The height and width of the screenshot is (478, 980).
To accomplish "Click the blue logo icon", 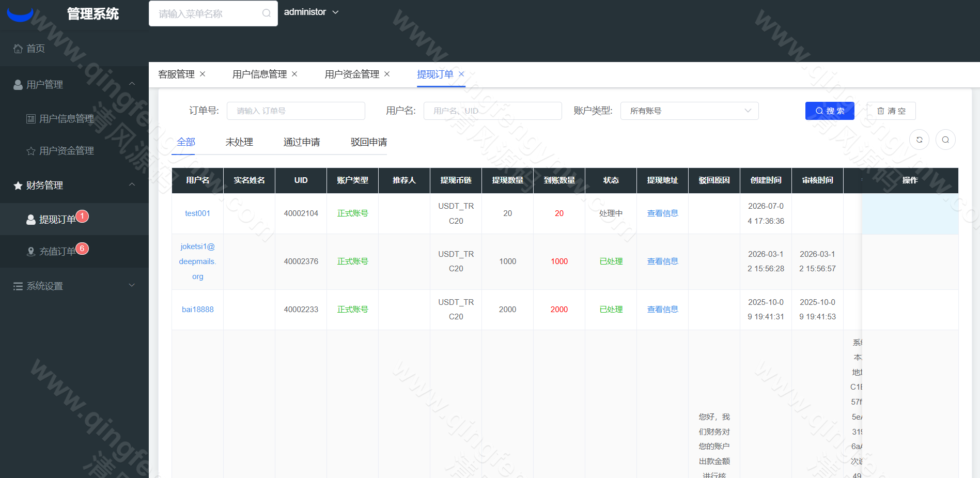I will tap(20, 14).
